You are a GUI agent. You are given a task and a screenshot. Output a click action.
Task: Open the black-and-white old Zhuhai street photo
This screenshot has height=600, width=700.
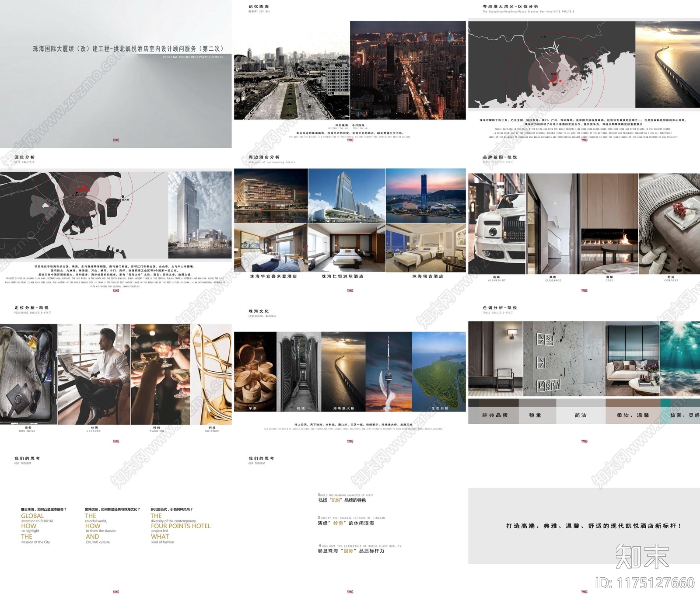point(292,70)
